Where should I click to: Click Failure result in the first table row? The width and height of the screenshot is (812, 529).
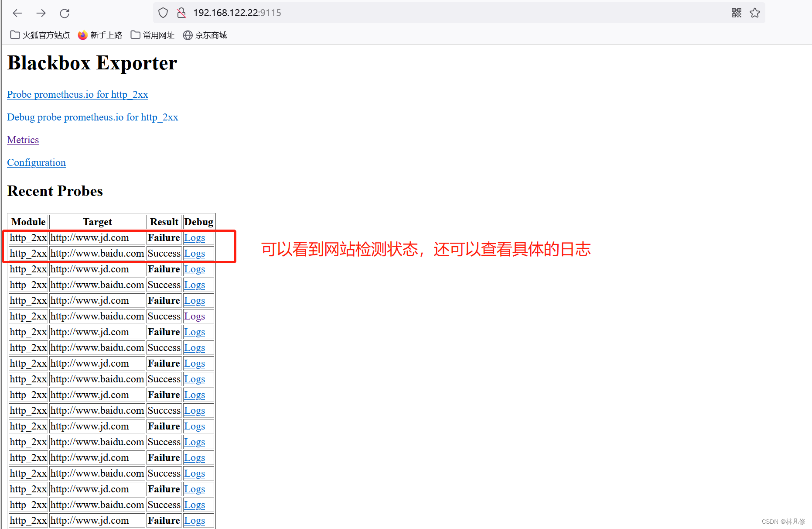[164, 238]
